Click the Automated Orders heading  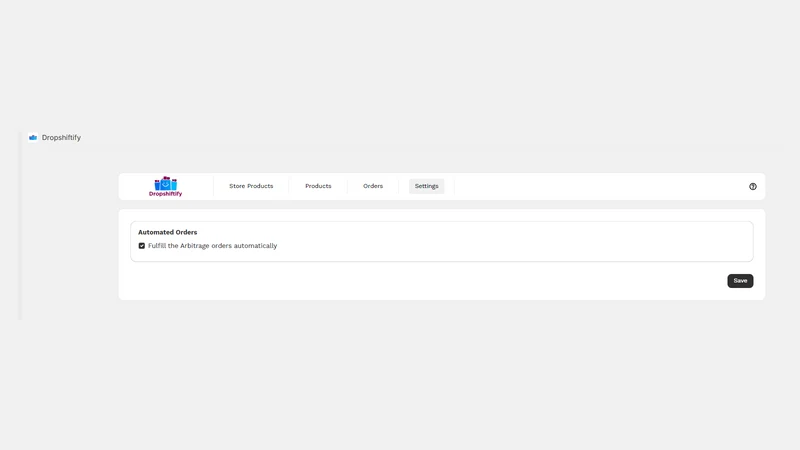[x=167, y=232]
